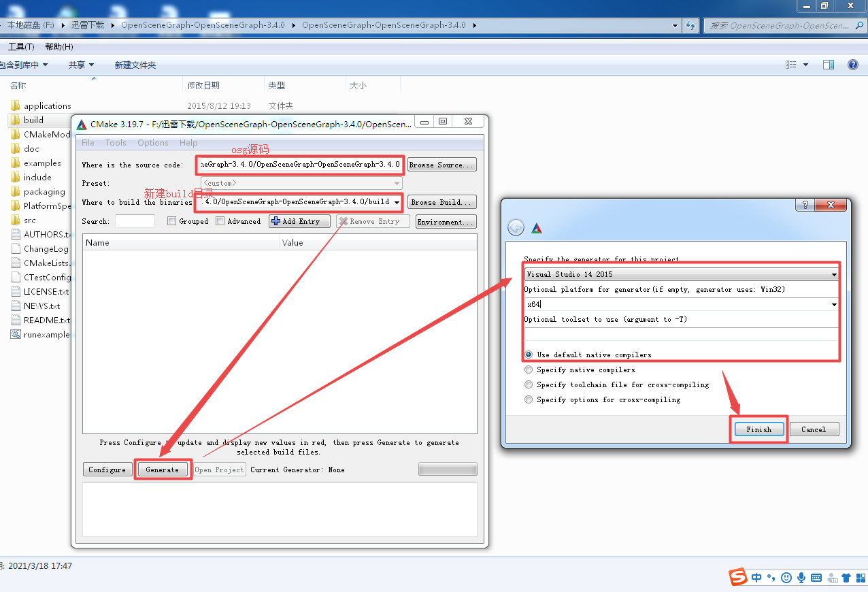Click the Finish button
The width and height of the screenshot is (868, 592).
tap(758, 429)
